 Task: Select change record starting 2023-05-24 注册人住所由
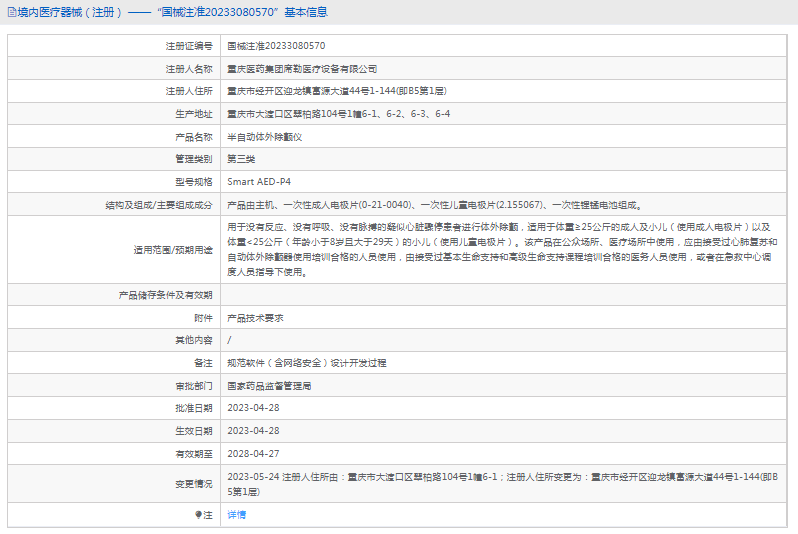pyautogui.click(x=502, y=484)
